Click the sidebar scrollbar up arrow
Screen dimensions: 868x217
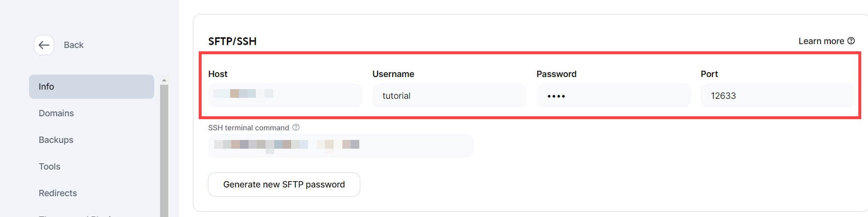164,80
